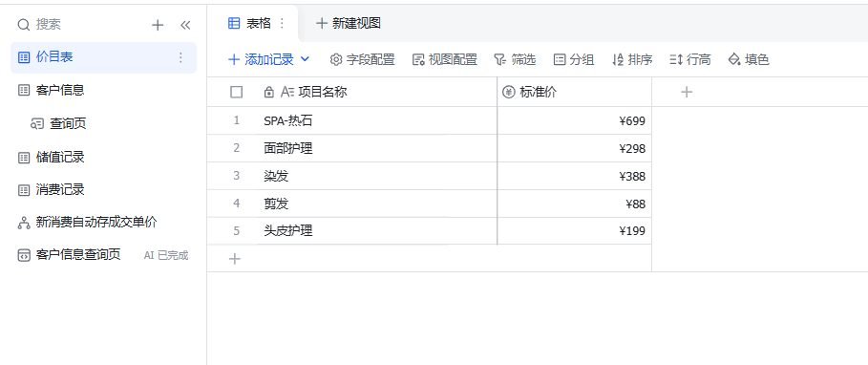Image resolution: width=868 pixels, height=365 pixels.
Task: Select the 头皮护理 cell
Action: point(377,231)
